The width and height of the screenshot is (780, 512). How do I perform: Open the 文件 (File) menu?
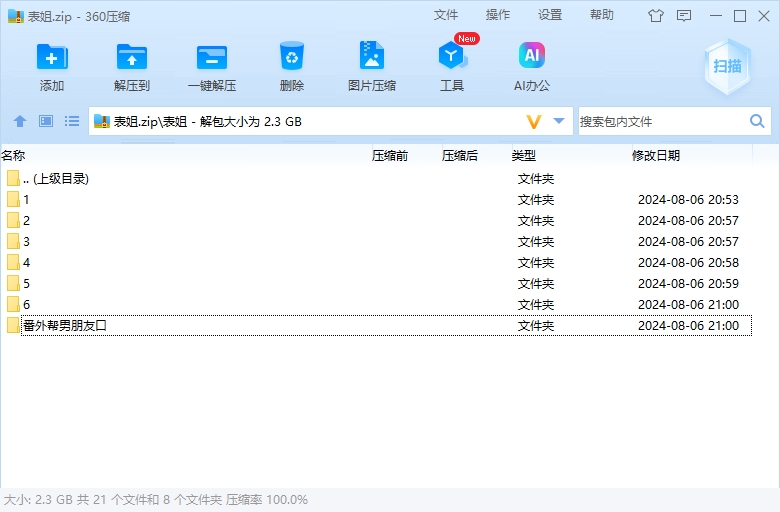click(x=446, y=15)
